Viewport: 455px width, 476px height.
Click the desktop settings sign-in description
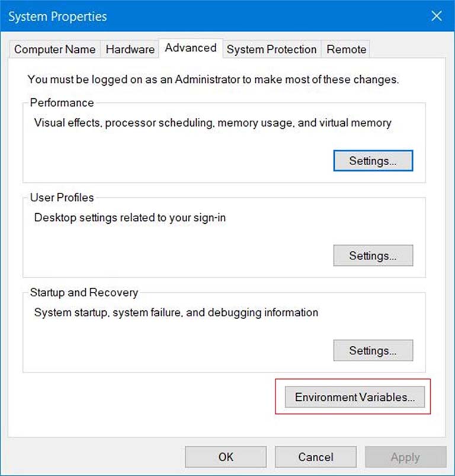tap(130, 218)
